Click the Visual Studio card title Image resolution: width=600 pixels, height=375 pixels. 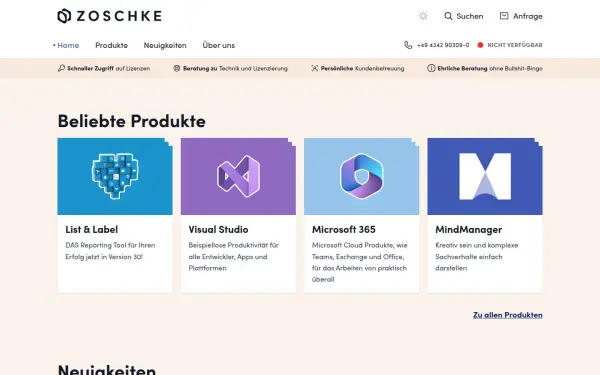pyautogui.click(x=218, y=229)
